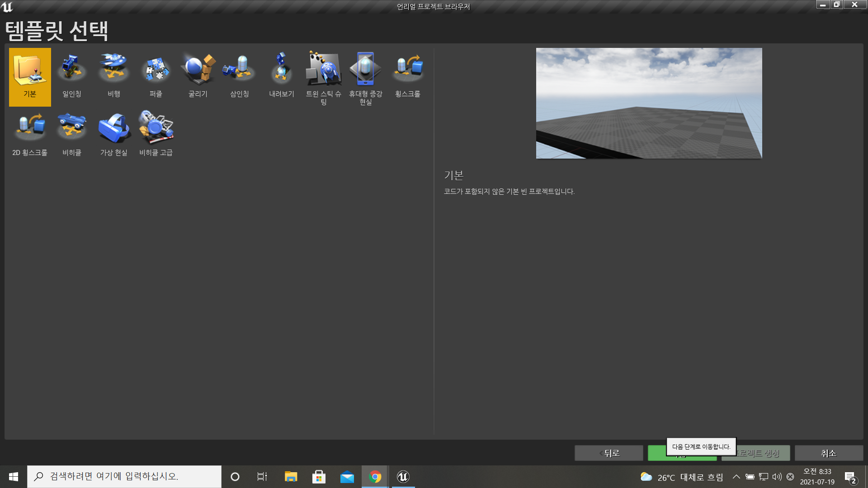The height and width of the screenshot is (488, 868).
Task: Click the Windows taskbar search box
Action: (124, 476)
